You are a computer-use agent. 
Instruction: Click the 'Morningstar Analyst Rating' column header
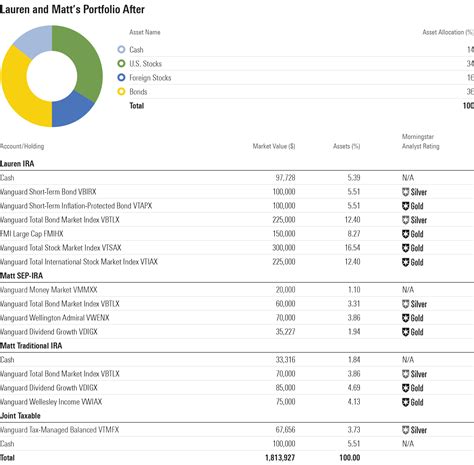coord(421,141)
